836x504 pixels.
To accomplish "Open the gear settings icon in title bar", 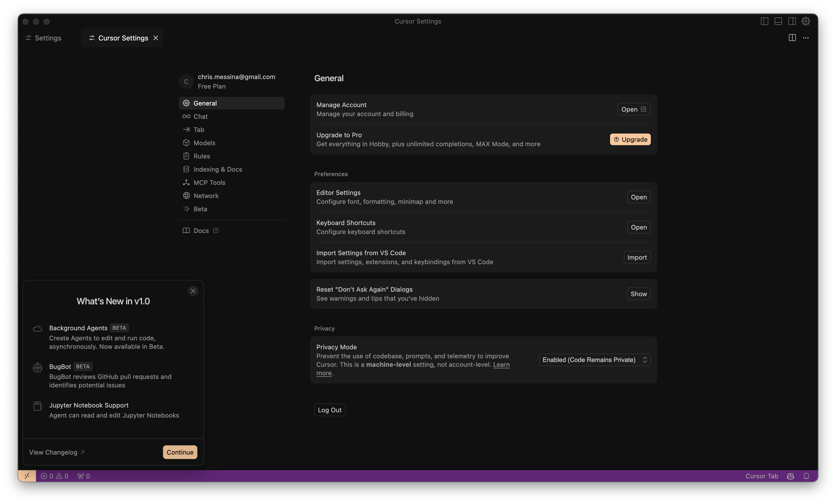I will coord(806,21).
